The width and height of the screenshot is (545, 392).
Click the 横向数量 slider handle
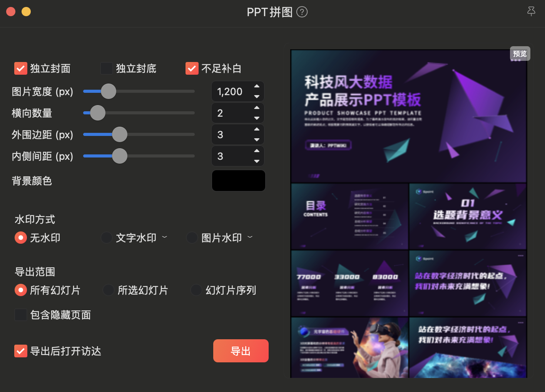click(x=98, y=113)
